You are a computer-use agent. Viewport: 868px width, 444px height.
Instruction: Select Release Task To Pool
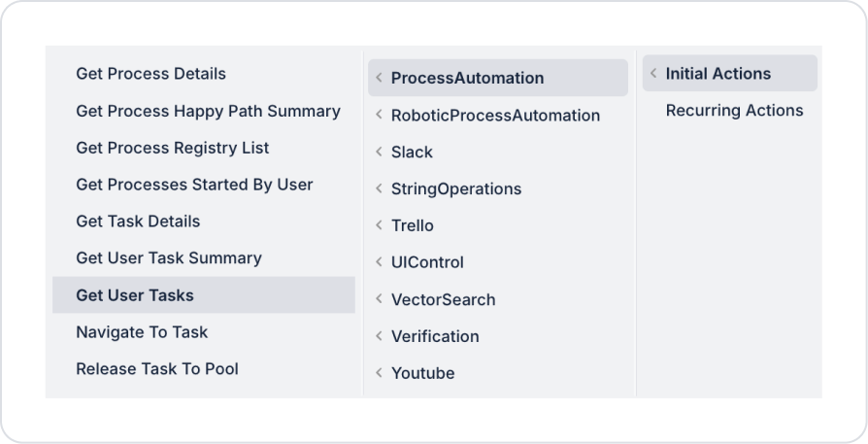[x=157, y=369]
